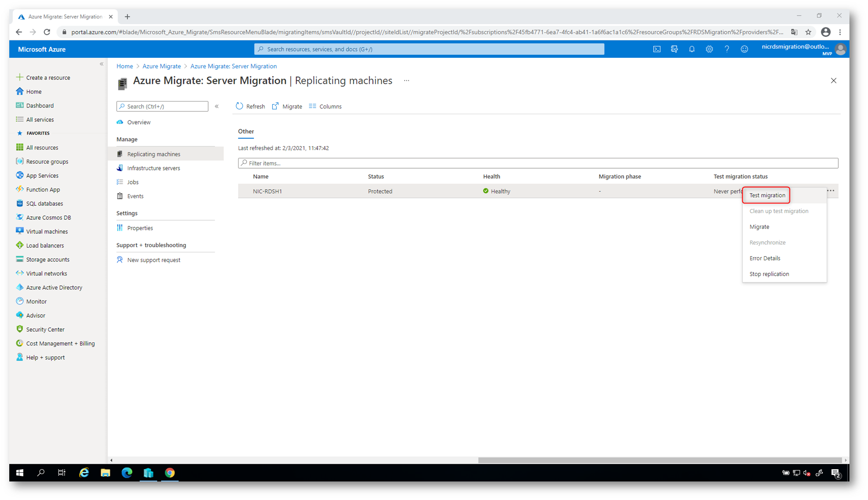Viewport: 868px width, 500px height.
Task: Open Windows Start menu
Action: pyautogui.click(x=20, y=473)
